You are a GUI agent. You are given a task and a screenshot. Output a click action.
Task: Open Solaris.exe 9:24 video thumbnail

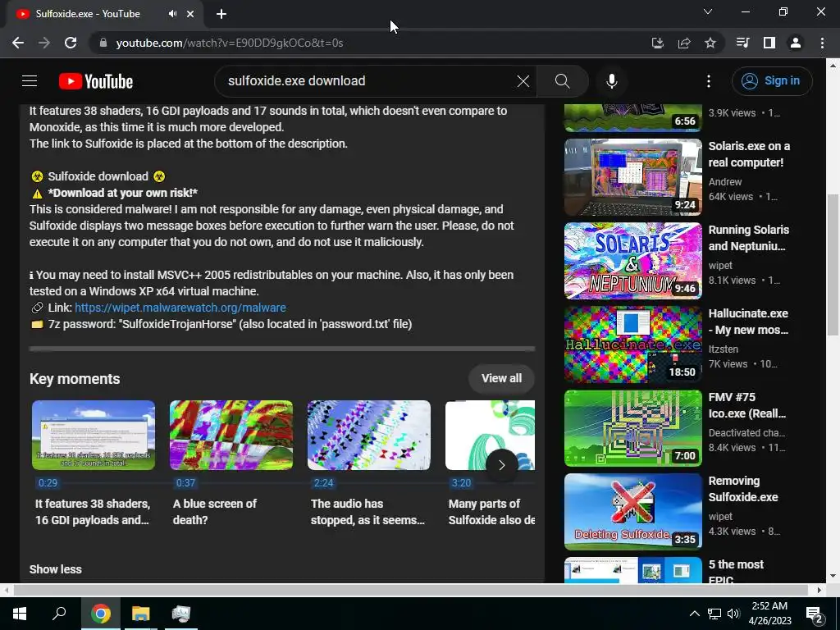633,177
